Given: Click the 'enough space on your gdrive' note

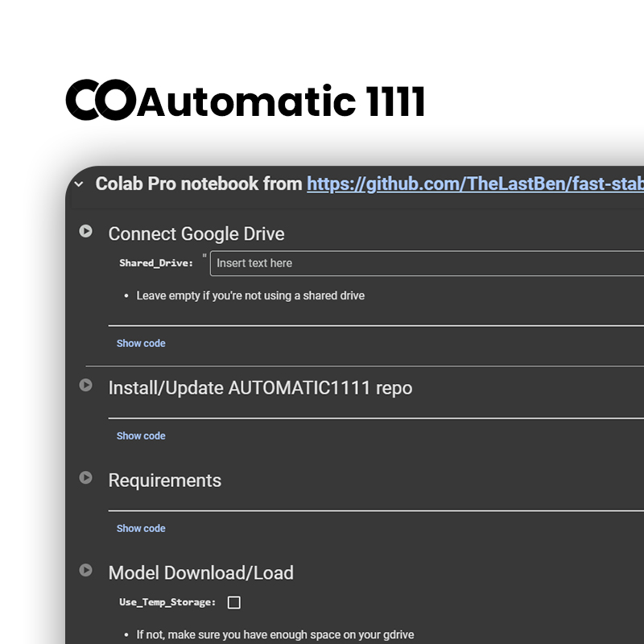Looking at the screenshot, I should [275, 634].
